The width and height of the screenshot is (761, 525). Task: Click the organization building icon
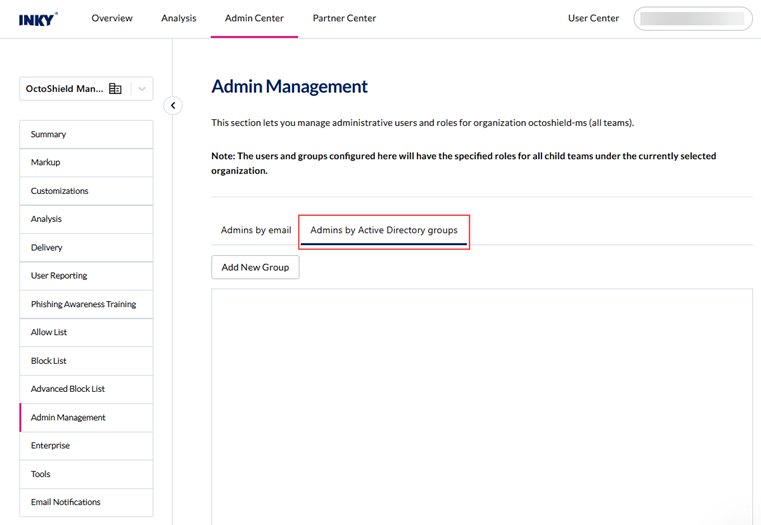pyautogui.click(x=115, y=89)
